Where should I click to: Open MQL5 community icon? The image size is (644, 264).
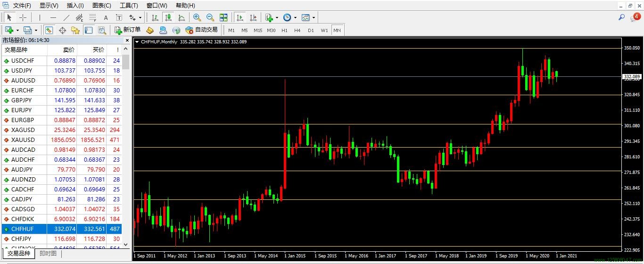tap(163, 30)
